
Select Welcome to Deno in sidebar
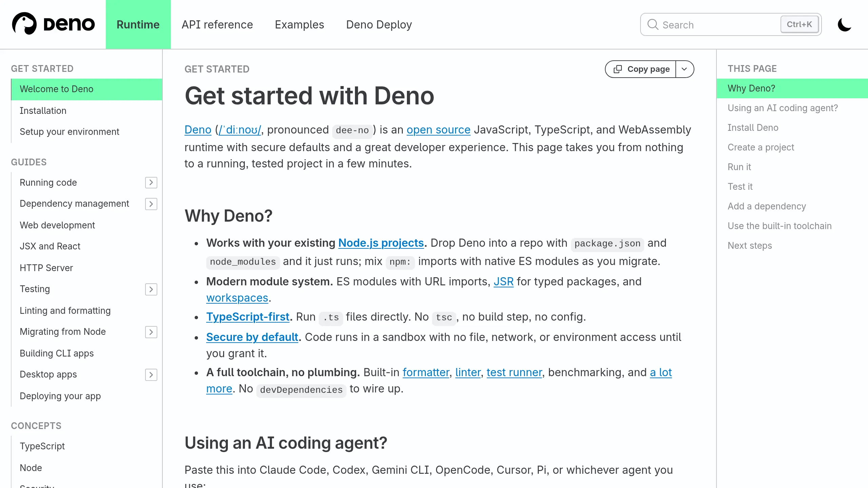click(87, 89)
